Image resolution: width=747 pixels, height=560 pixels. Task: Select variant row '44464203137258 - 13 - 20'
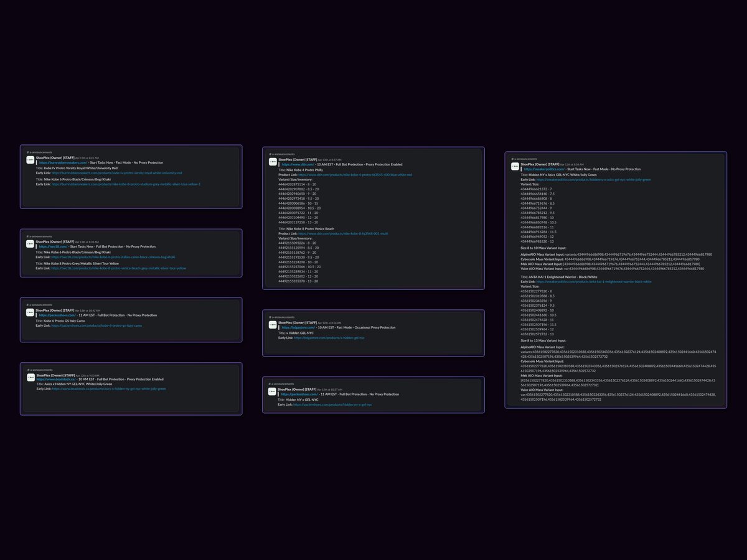(x=298, y=222)
